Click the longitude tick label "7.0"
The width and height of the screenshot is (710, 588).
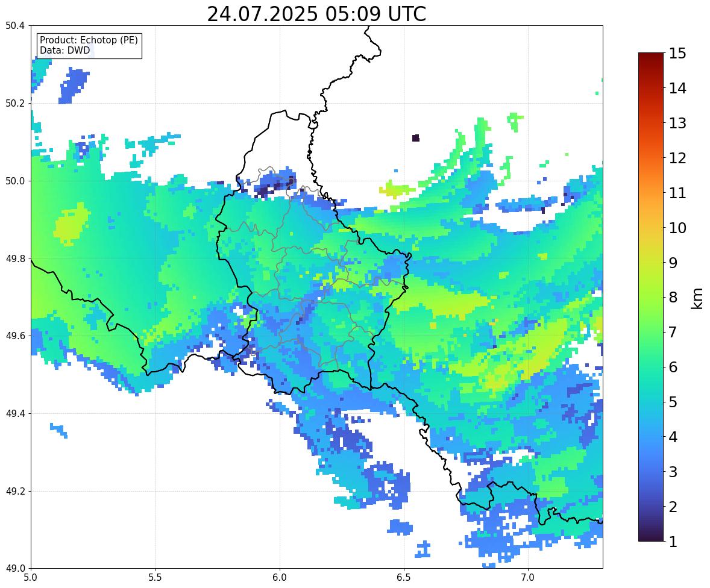coord(528,578)
